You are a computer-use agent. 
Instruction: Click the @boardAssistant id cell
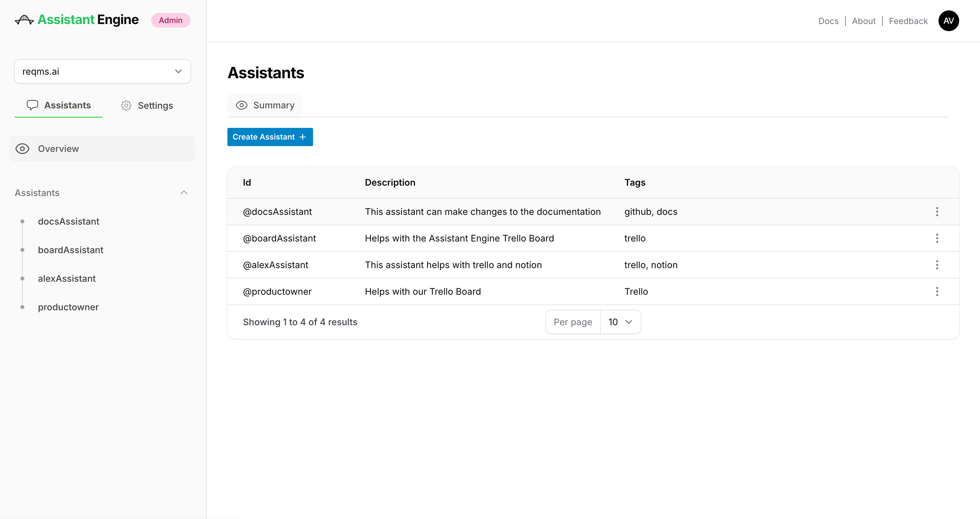[279, 238]
